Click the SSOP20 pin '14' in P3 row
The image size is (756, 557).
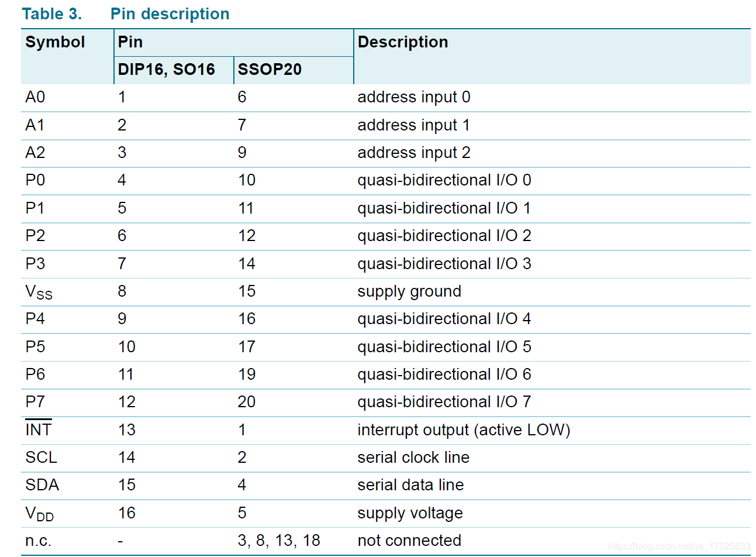247,264
